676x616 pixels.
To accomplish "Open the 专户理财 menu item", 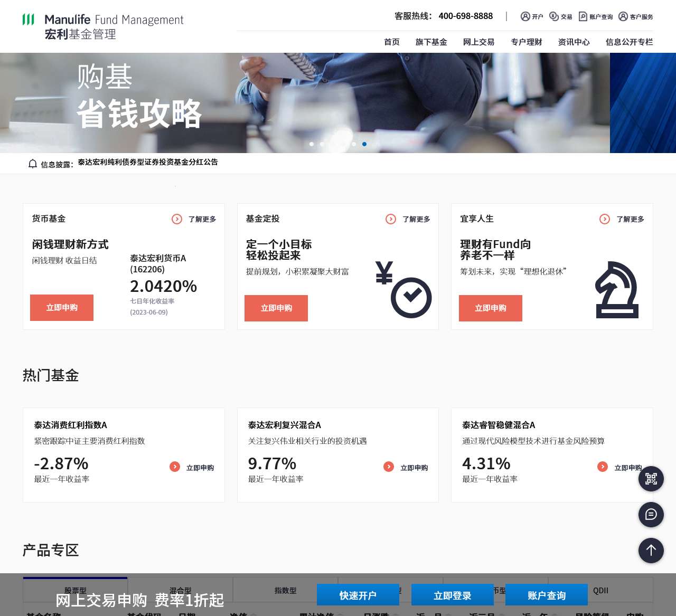I will tap(527, 42).
